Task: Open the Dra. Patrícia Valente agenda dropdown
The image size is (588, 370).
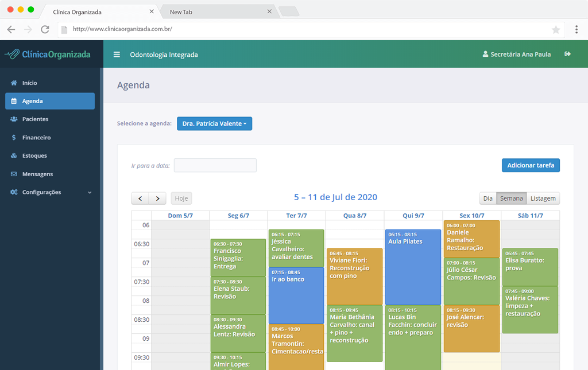Action: [x=214, y=123]
